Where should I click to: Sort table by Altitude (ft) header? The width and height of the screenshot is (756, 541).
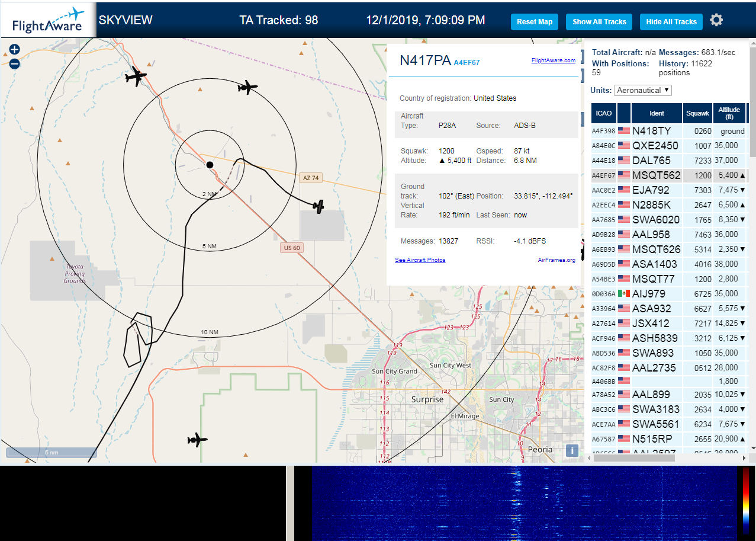(729, 113)
